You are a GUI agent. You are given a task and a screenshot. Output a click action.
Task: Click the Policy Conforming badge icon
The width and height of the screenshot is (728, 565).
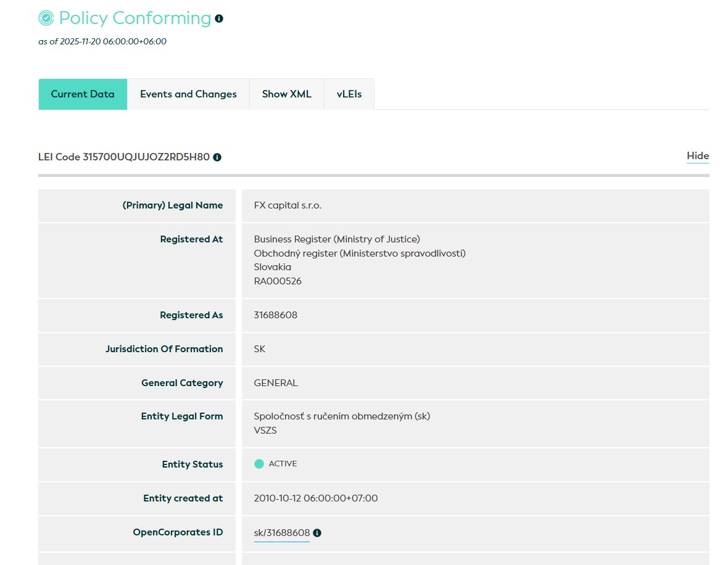pos(46,19)
